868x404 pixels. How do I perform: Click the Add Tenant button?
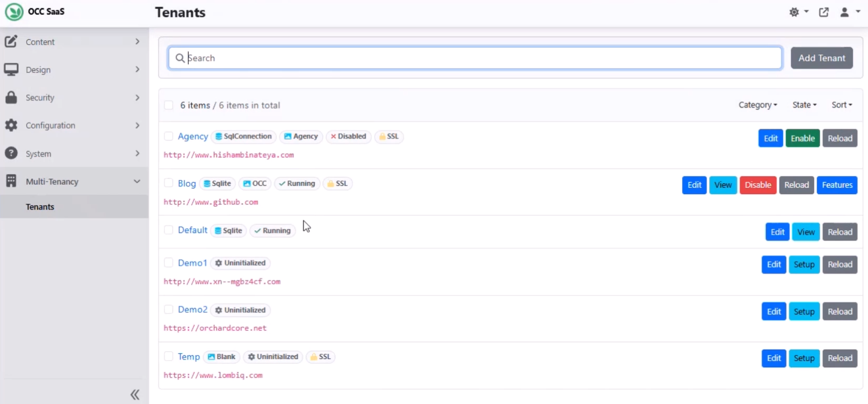tap(822, 58)
